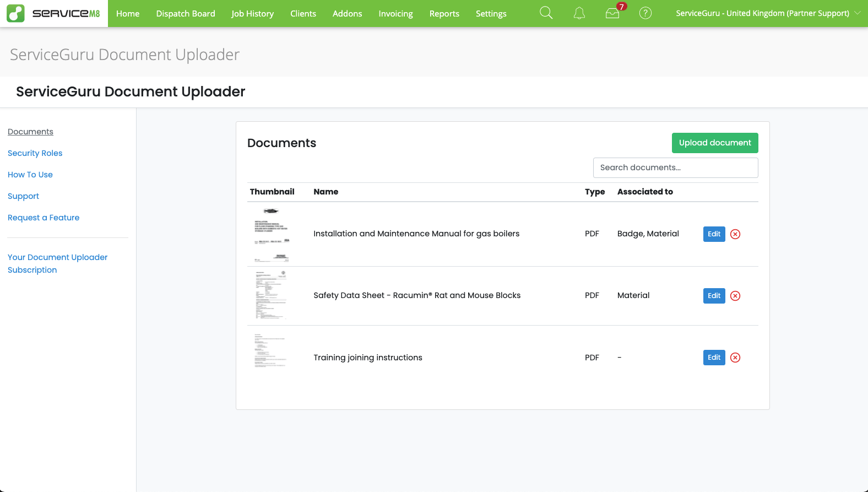Open the How To Use link
The width and height of the screenshot is (868, 492).
pos(30,175)
